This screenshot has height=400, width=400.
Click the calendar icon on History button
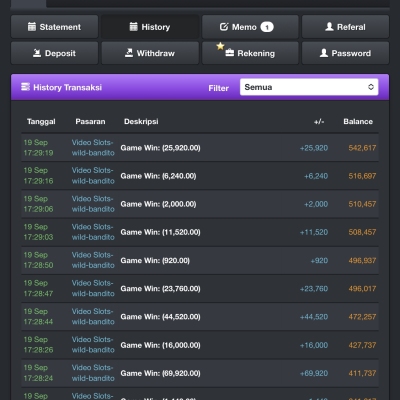pos(133,27)
